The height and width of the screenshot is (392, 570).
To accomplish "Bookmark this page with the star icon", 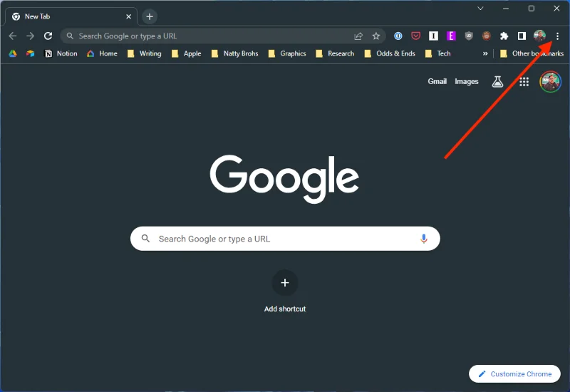I will pos(376,36).
